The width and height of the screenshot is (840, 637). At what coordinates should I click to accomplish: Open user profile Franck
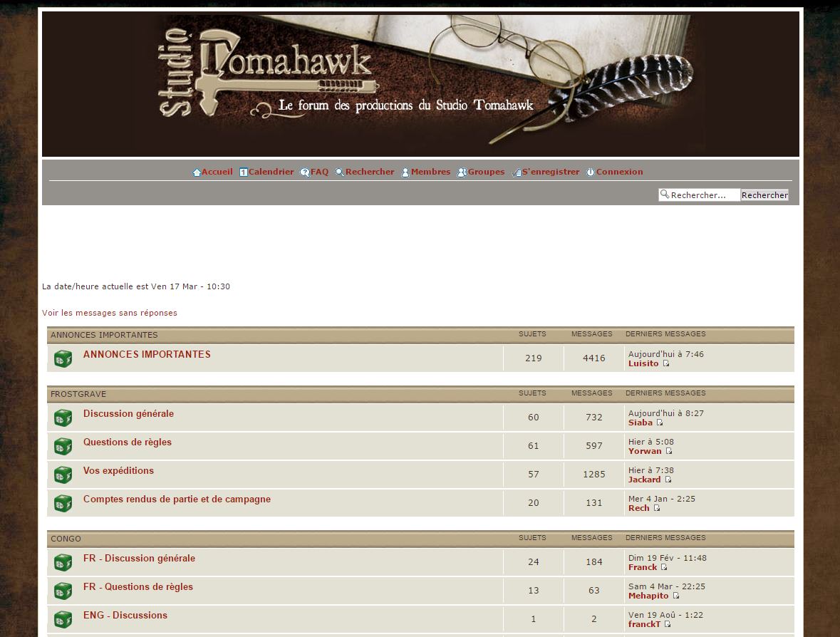pos(643,567)
